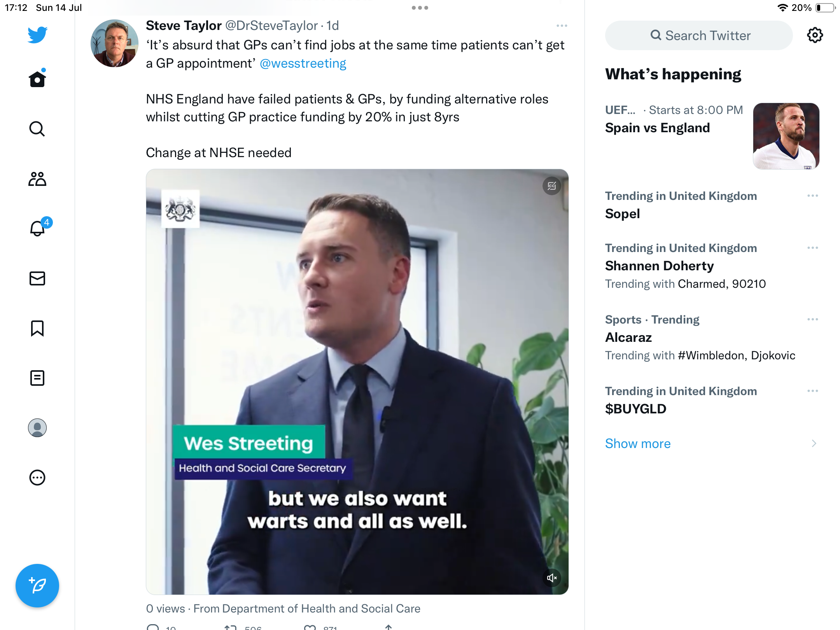Open the Alcaraz trending topic

(628, 338)
